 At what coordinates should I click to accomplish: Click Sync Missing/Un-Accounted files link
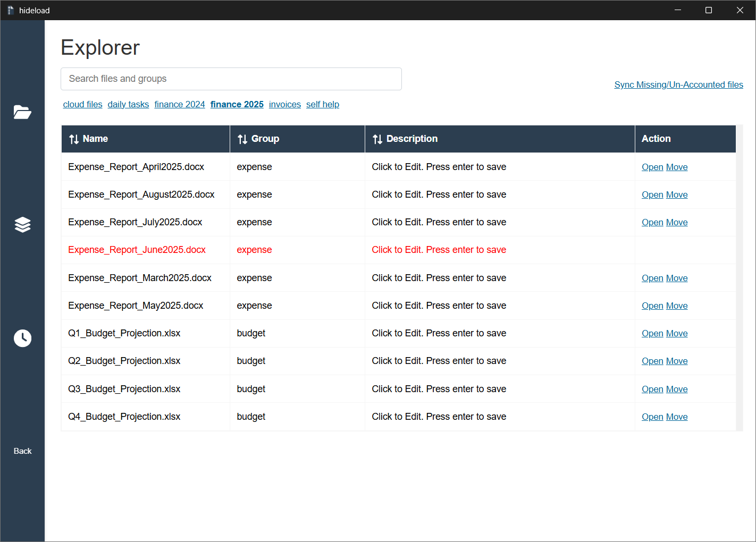678,85
